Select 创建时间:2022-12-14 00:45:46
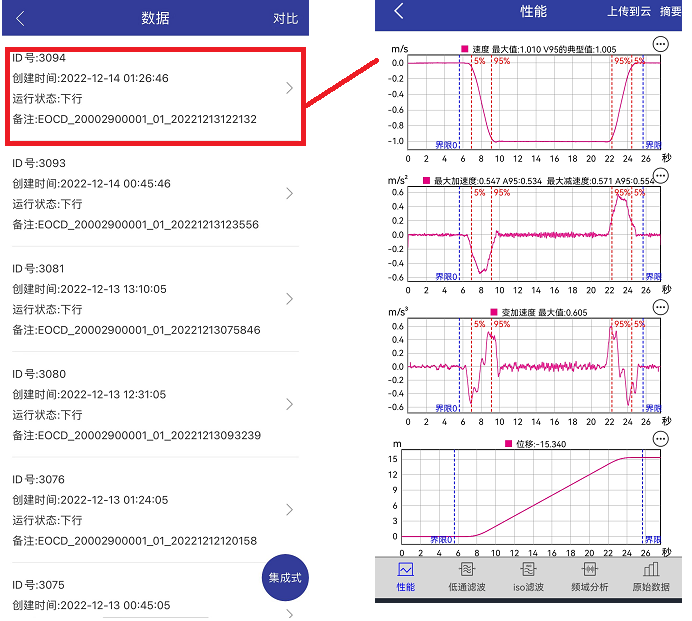692x621 pixels. pos(91,184)
